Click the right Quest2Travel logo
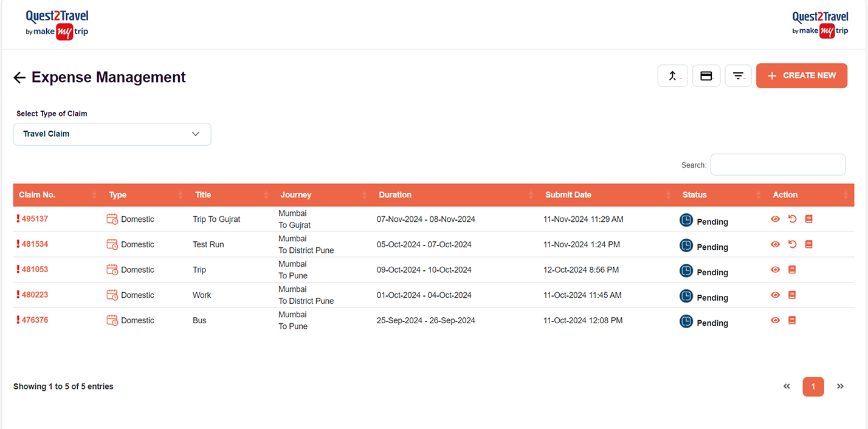This screenshot has height=429, width=868. point(821,24)
